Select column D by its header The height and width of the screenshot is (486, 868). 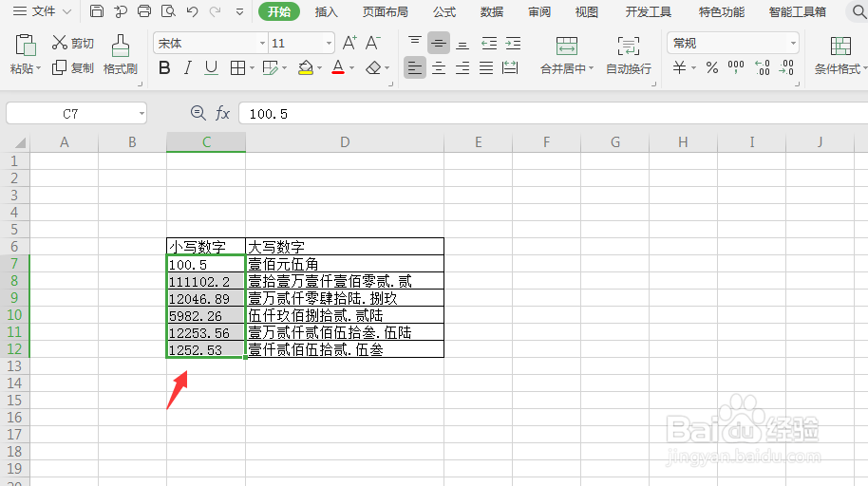tap(345, 142)
